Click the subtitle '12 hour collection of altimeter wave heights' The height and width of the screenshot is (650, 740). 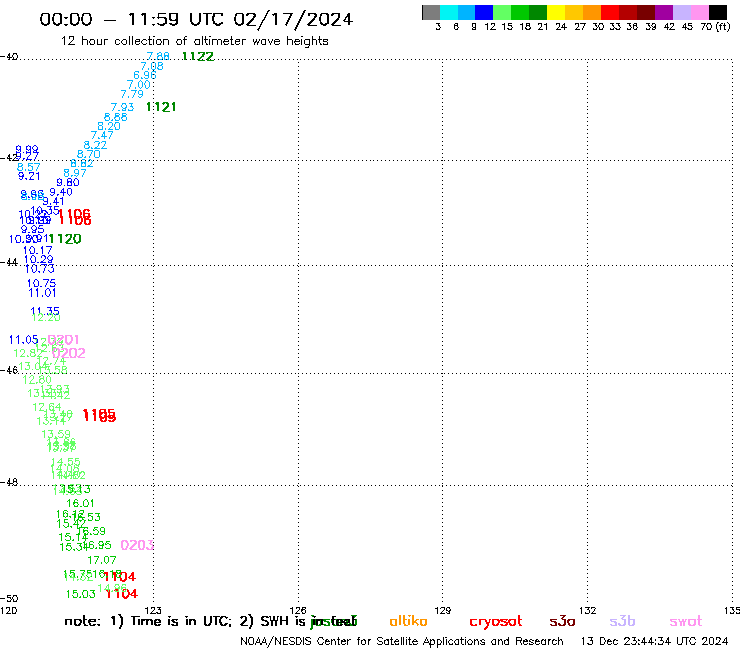point(194,41)
